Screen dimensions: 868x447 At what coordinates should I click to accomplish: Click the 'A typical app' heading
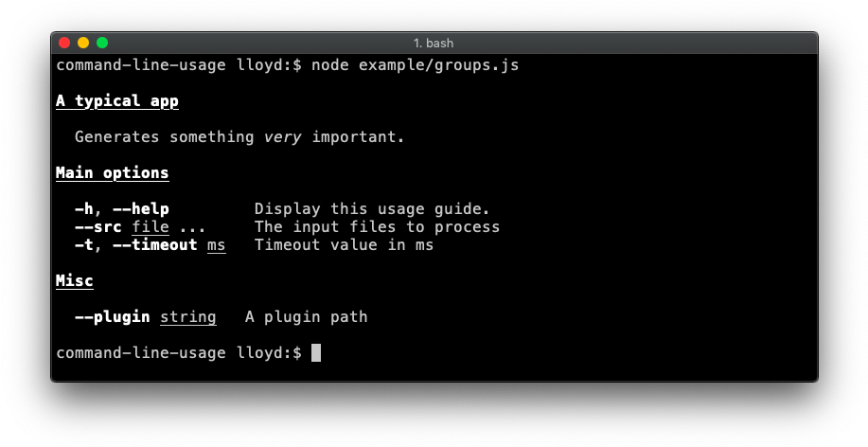pos(117,101)
